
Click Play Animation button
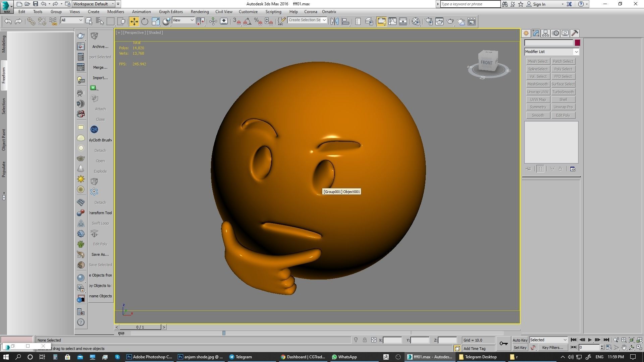pyautogui.click(x=590, y=340)
